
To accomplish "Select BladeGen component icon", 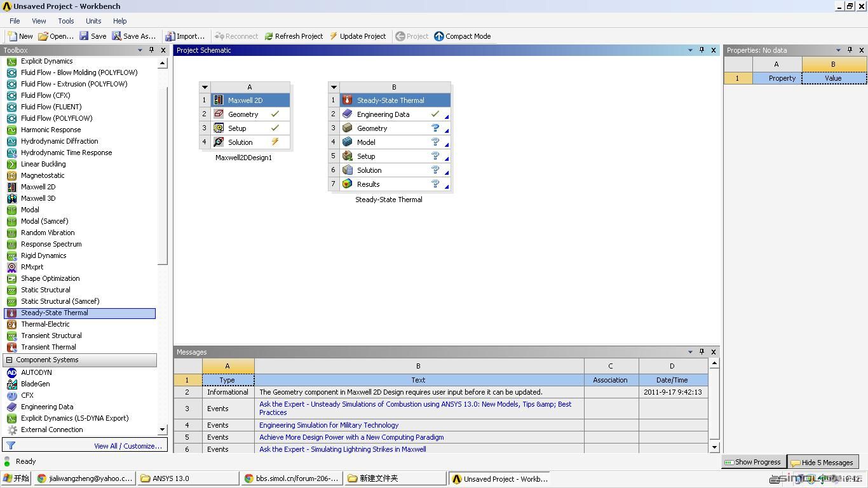I will (x=11, y=384).
